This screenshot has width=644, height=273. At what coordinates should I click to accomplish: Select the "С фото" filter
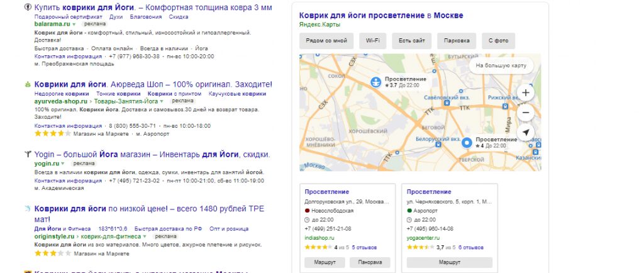(498, 41)
